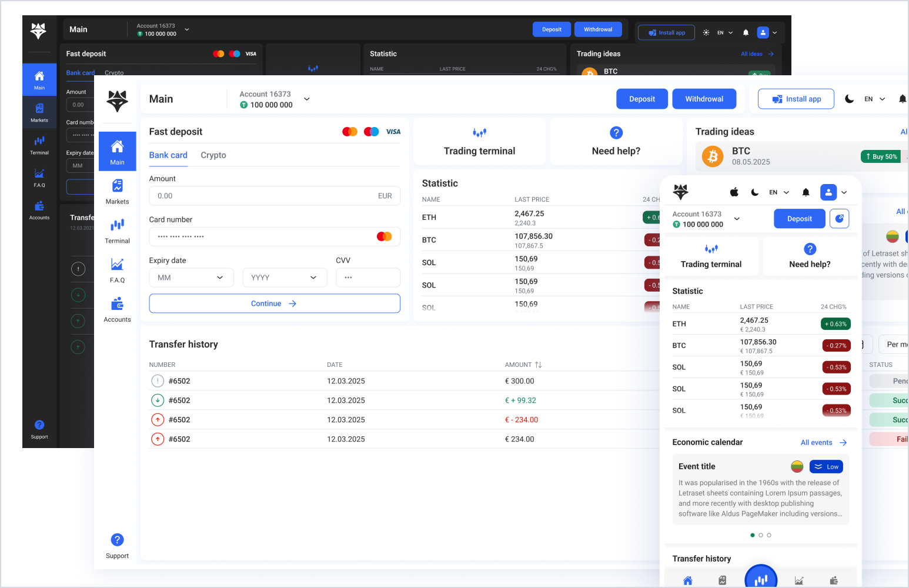Image resolution: width=909 pixels, height=588 pixels.
Task: Expand Account 16373 dropdown in light header
Action: [x=306, y=99]
